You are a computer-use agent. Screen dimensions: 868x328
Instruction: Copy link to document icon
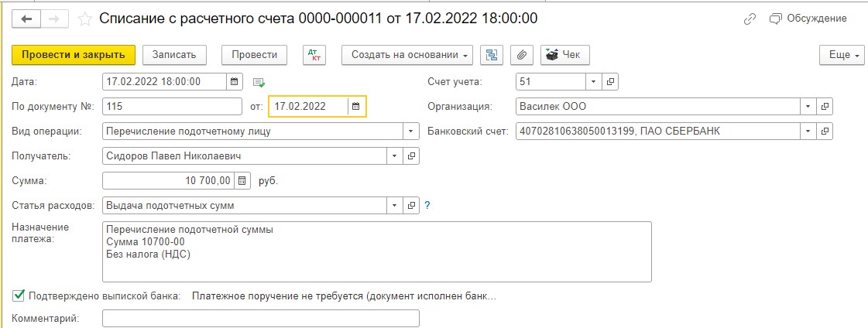(750, 19)
